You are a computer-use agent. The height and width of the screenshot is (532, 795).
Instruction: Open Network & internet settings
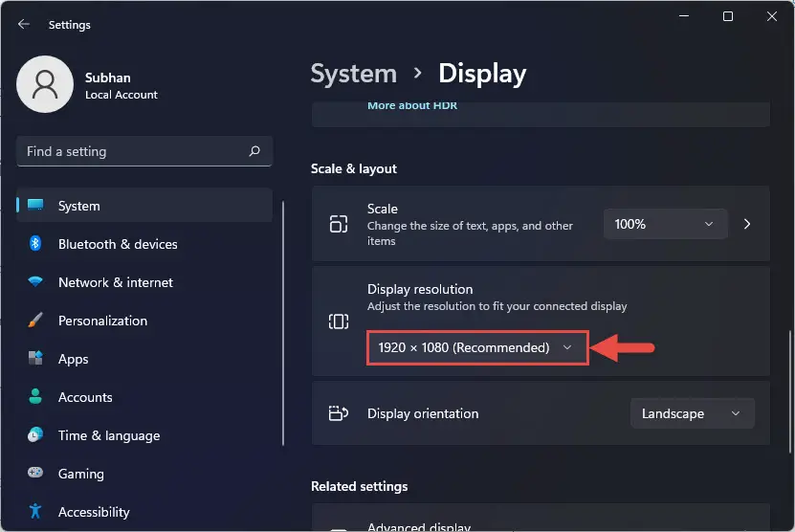pos(144,282)
